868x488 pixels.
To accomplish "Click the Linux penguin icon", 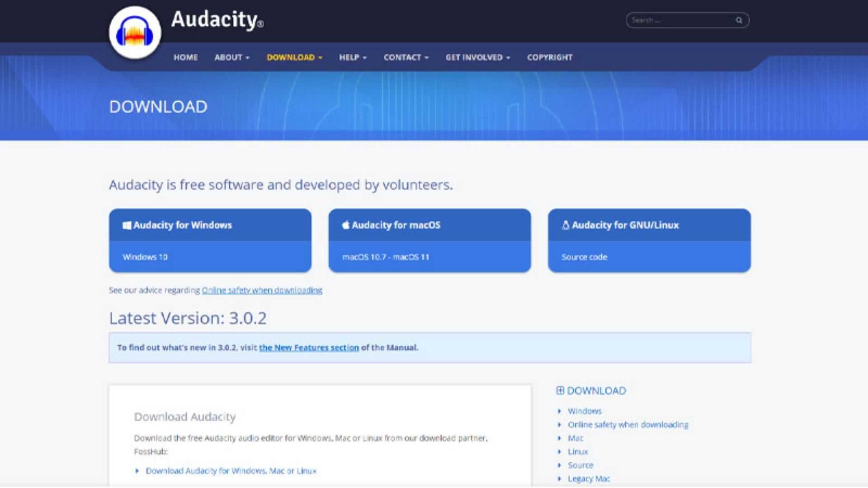I will click(565, 225).
